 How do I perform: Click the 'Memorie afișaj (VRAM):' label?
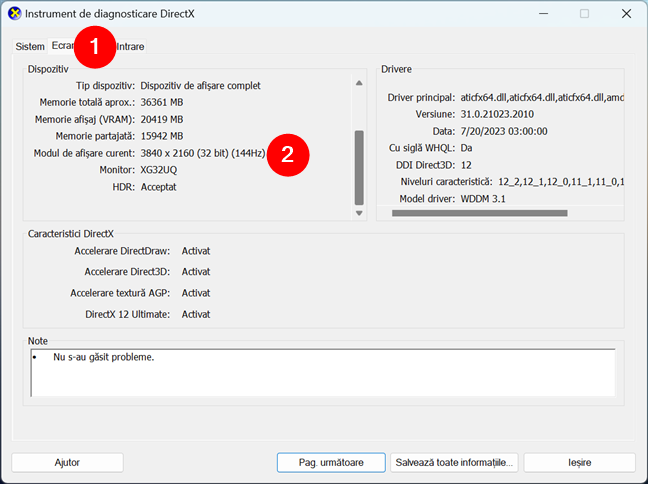coord(85,119)
